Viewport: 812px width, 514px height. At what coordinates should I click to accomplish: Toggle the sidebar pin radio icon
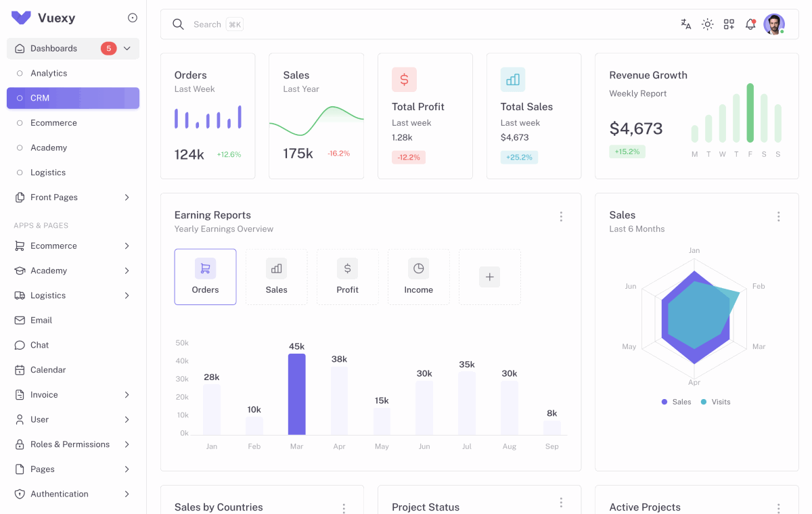pyautogui.click(x=133, y=18)
